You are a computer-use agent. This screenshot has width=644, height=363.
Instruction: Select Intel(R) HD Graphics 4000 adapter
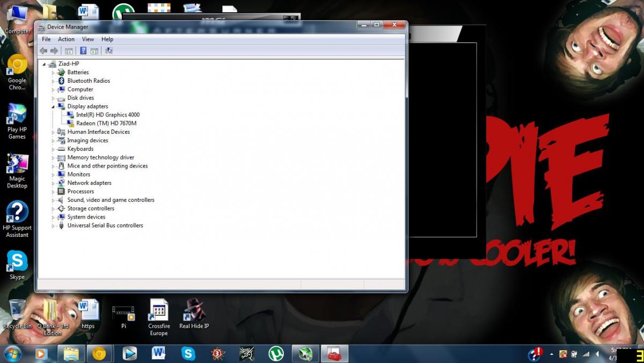coord(108,115)
